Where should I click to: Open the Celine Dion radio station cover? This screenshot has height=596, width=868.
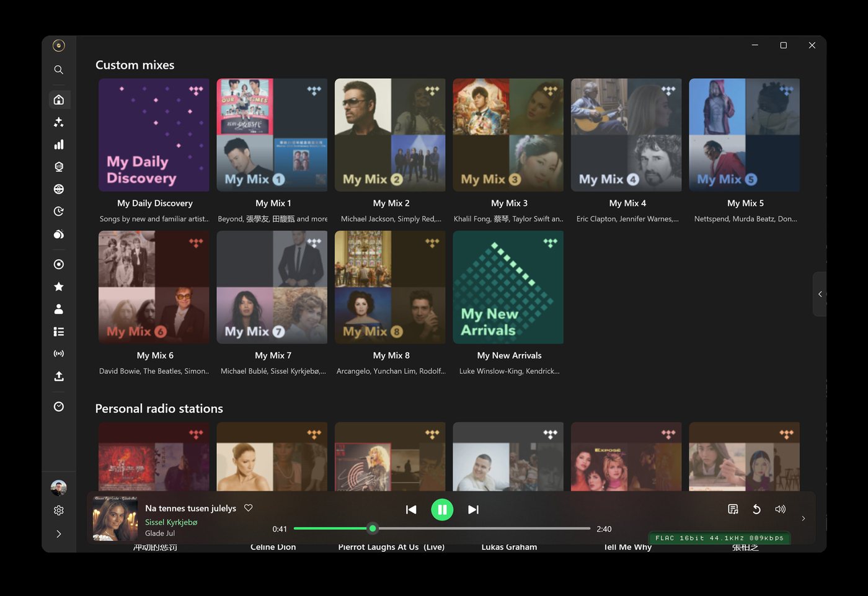coord(272,457)
